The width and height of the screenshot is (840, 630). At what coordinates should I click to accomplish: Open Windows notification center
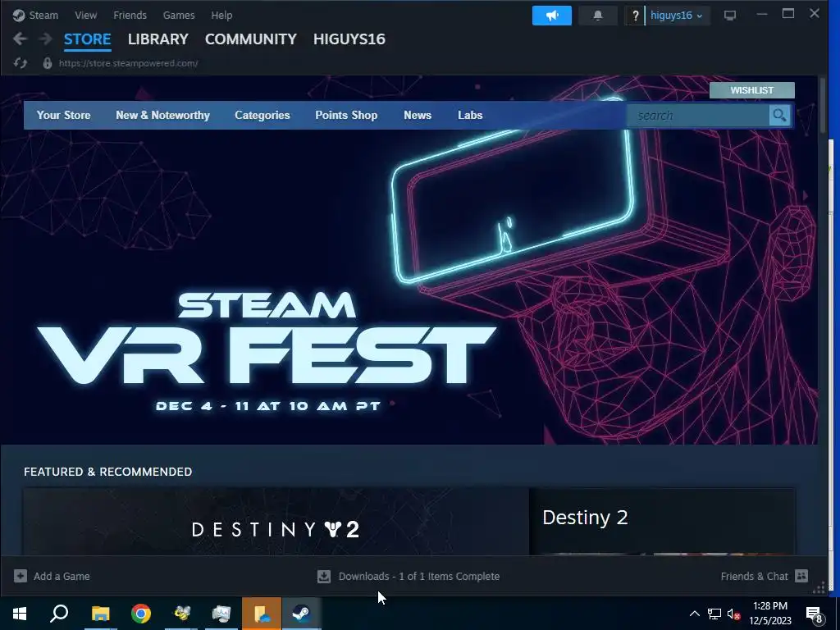pyautogui.click(x=814, y=614)
